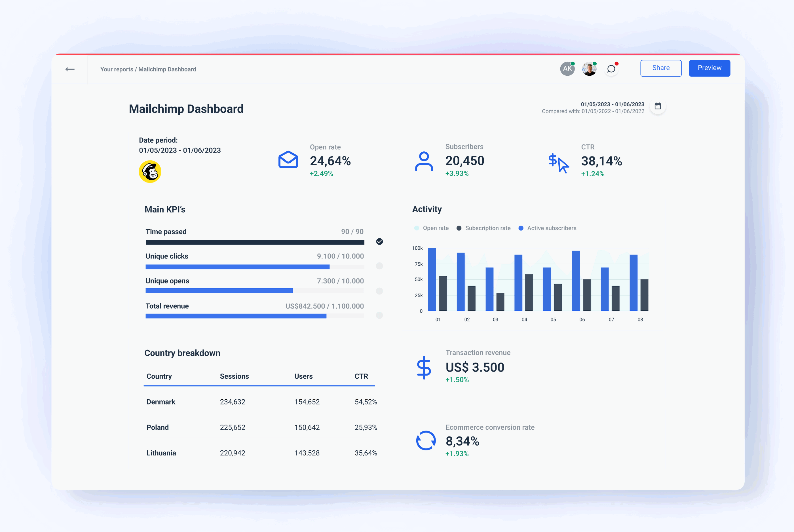This screenshot has width=794, height=532.
Task: Click the back arrow to leave the report
Action: tap(70, 69)
